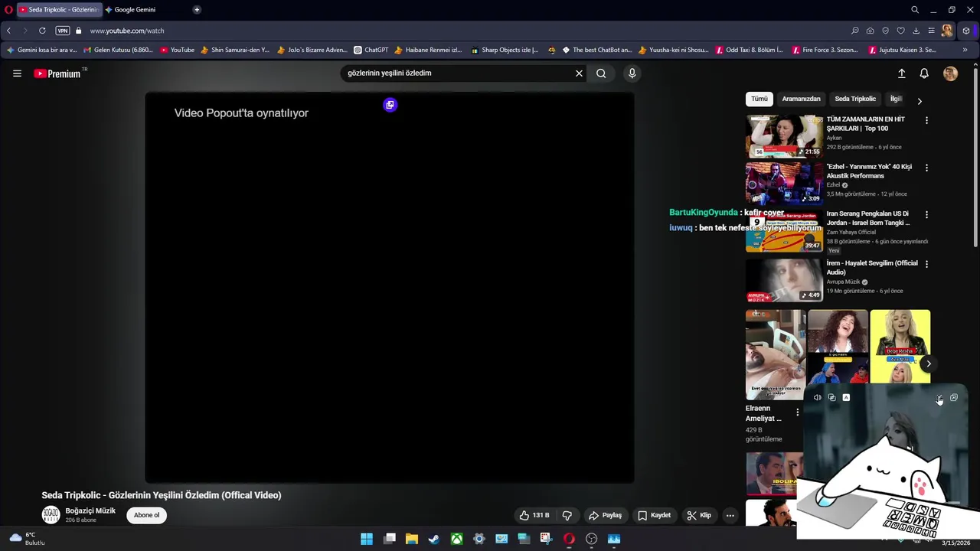Show more filter chips with arrow
The width and height of the screenshot is (980, 551).
click(920, 100)
